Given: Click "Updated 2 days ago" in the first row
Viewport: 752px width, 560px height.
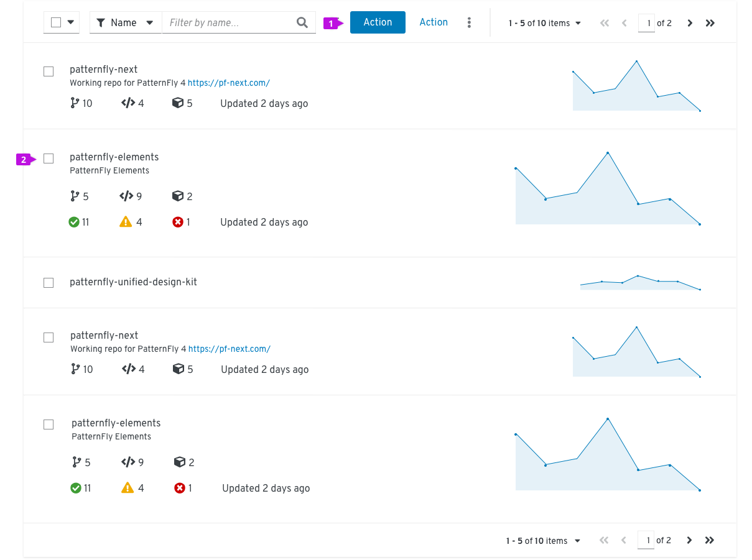Looking at the screenshot, I should tap(264, 103).
